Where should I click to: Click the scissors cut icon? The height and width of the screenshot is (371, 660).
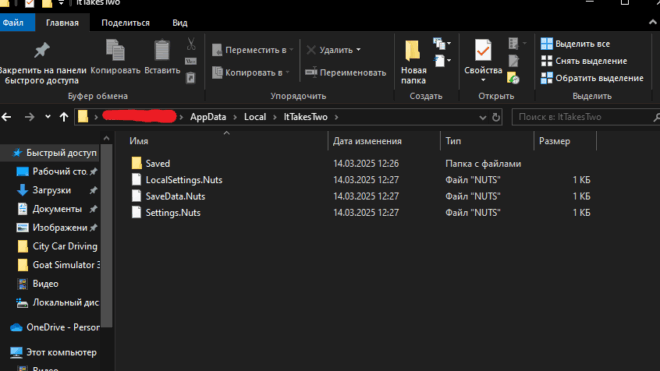pos(191,44)
